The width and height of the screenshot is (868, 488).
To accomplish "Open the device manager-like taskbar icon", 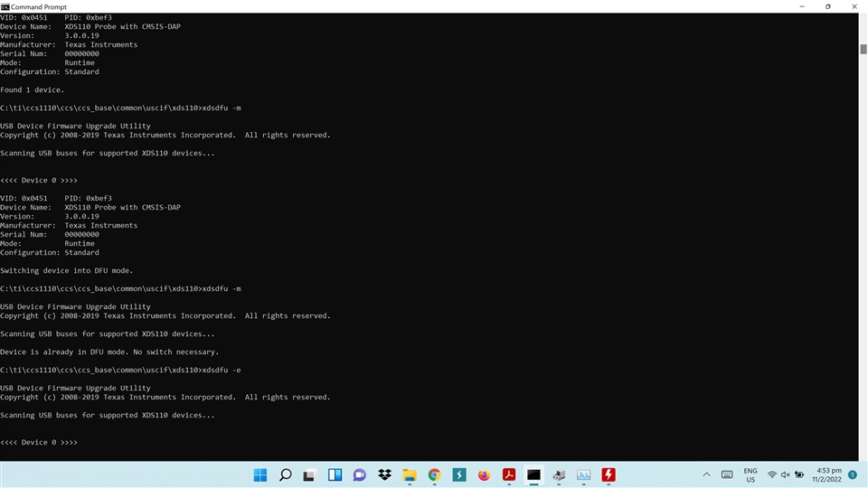I will click(x=559, y=474).
